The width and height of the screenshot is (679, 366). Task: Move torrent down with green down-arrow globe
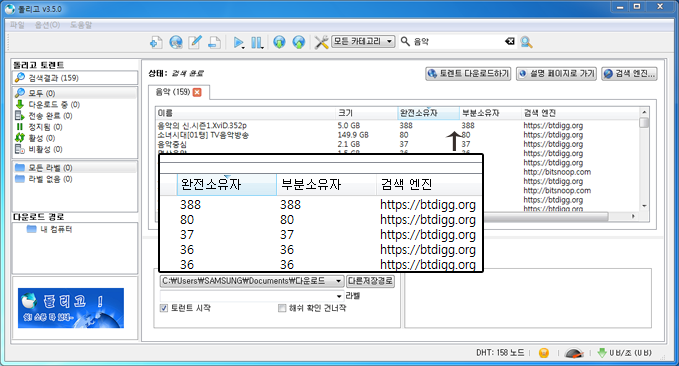280,42
